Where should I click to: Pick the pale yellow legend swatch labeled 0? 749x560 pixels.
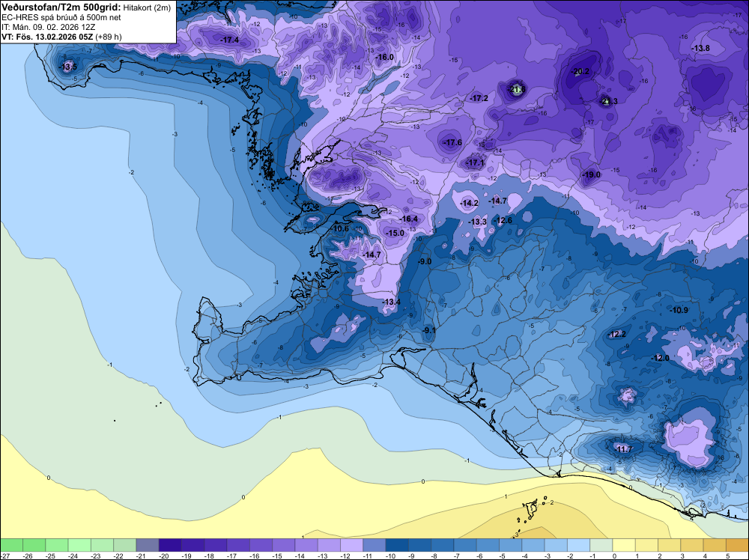tap(624, 545)
